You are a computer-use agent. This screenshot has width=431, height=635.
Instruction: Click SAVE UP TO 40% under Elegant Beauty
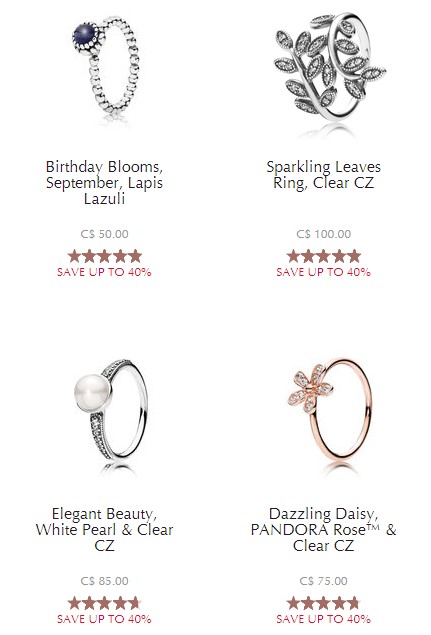click(x=104, y=619)
